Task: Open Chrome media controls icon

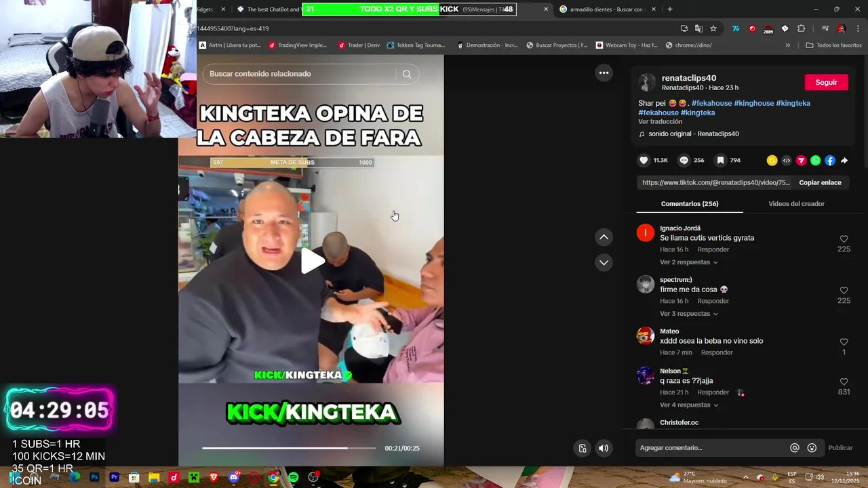Action: pyautogui.click(x=825, y=28)
